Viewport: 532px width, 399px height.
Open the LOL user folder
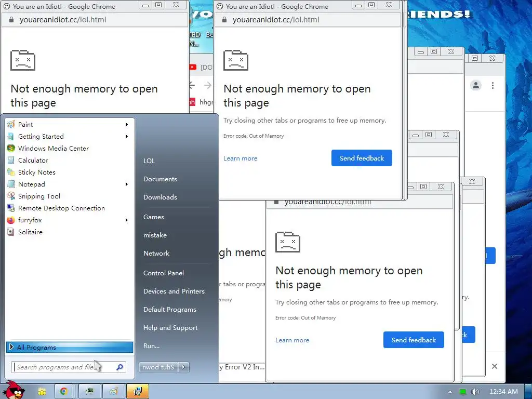pyautogui.click(x=149, y=161)
